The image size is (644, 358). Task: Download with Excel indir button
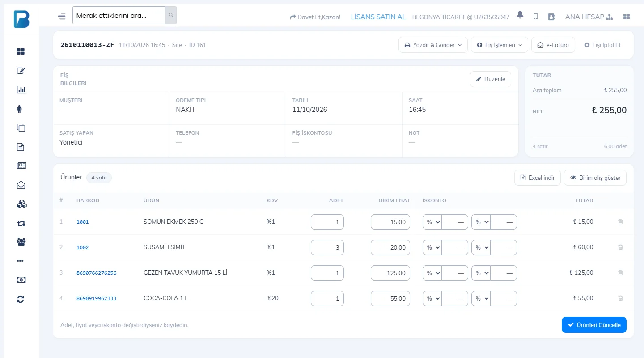pyautogui.click(x=538, y=178)
